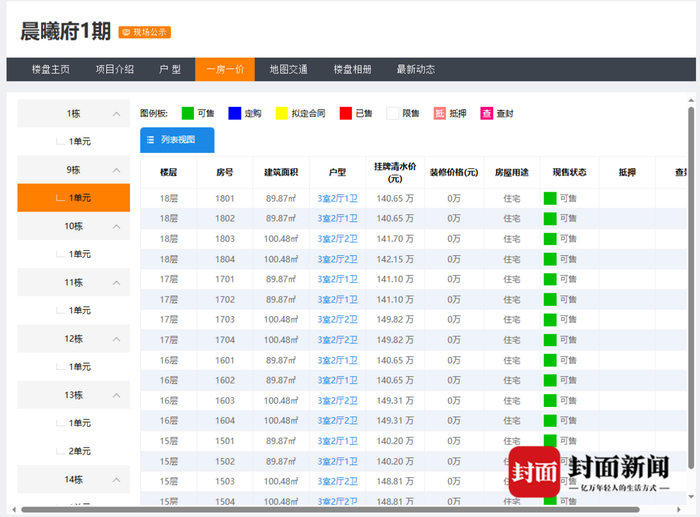Click list icon in 列表视图 button
Screen dimensions: 700x517
150,140
